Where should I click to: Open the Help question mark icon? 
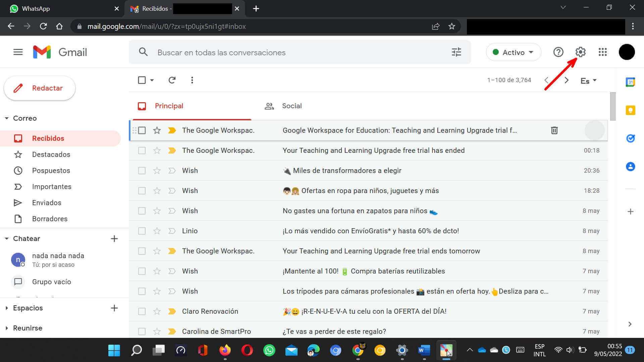click(x=558, y=52)
